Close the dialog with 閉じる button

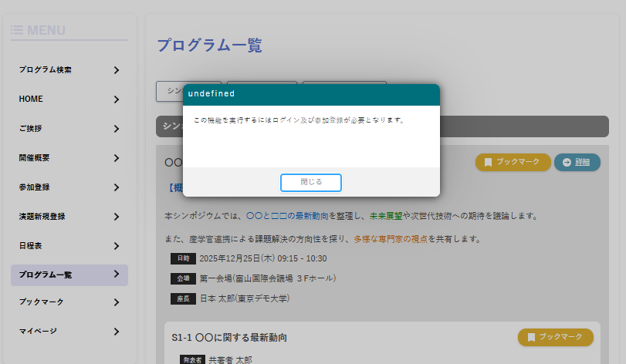pos(310,182)
